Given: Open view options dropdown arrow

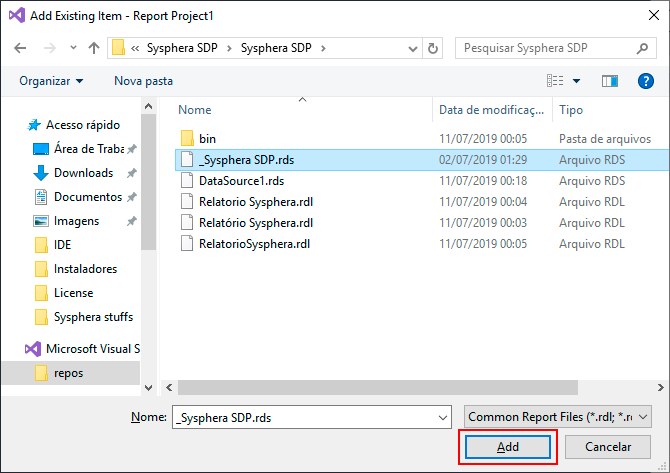Looking at the screenshot, I should coord(576,81).
